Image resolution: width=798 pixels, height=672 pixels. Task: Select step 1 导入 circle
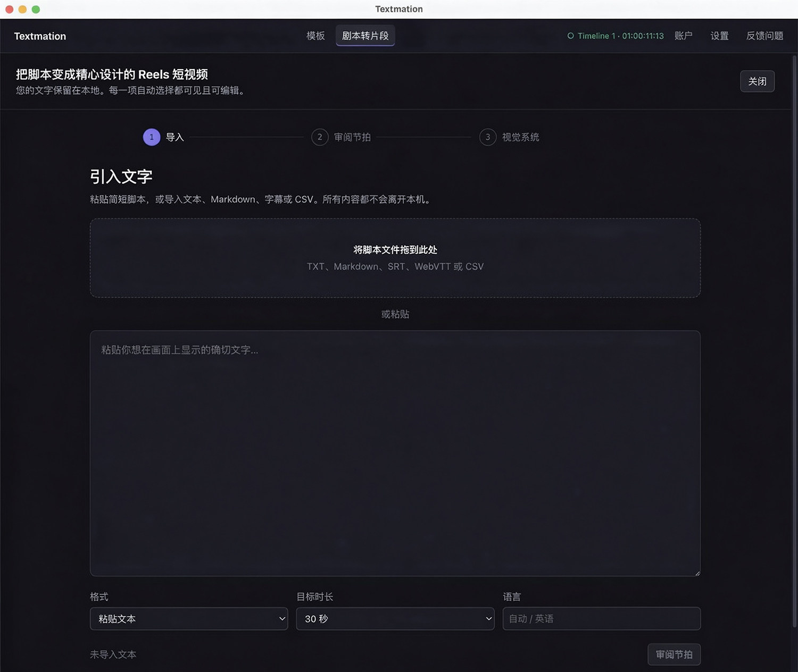[152, 137]
